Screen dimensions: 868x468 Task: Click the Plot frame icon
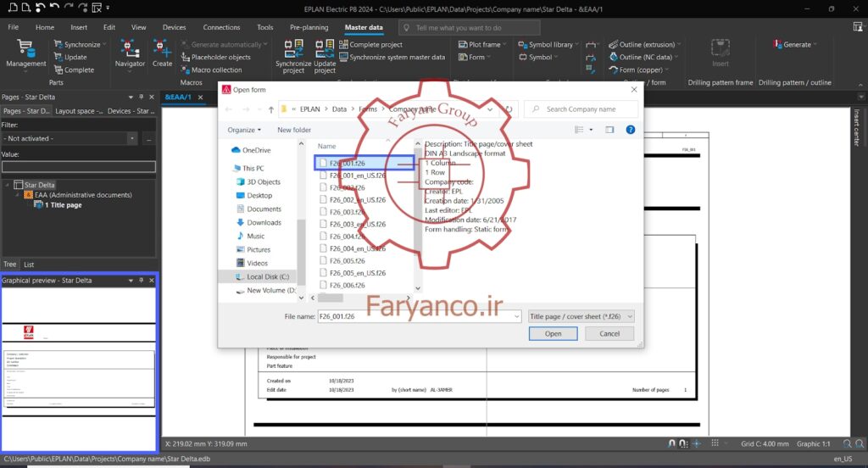pos(463,44)
